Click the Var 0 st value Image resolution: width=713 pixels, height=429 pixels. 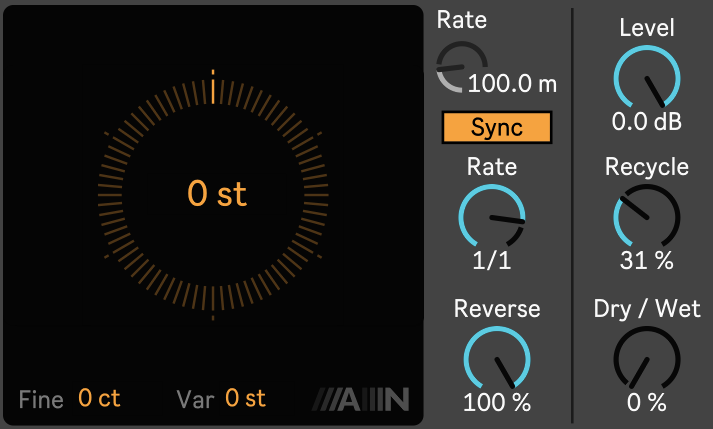click(245, 398)
